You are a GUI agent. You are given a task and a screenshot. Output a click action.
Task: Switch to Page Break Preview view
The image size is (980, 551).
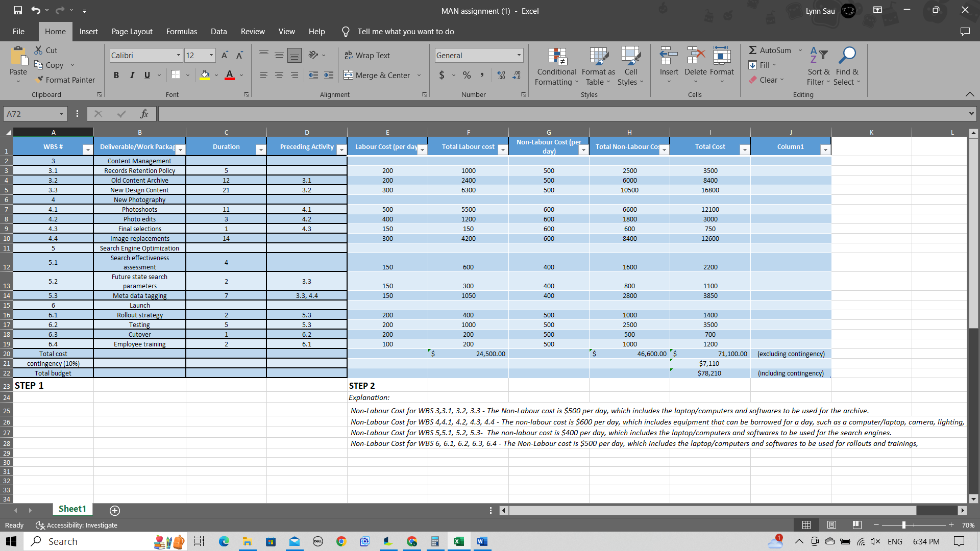(x=857, y=525)
